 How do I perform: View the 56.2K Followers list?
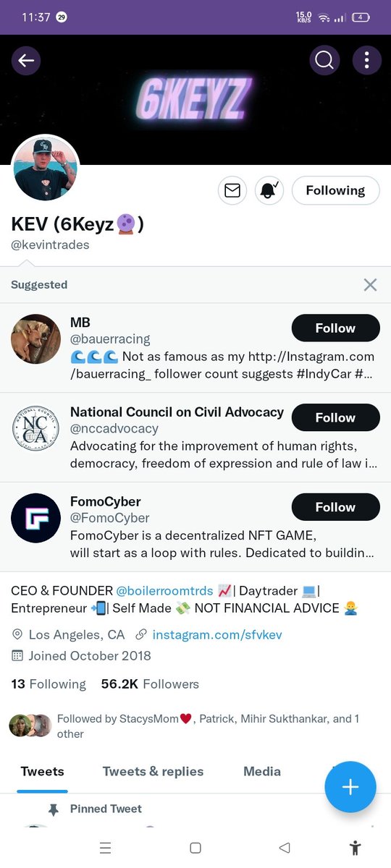click(x=150, y=684)
